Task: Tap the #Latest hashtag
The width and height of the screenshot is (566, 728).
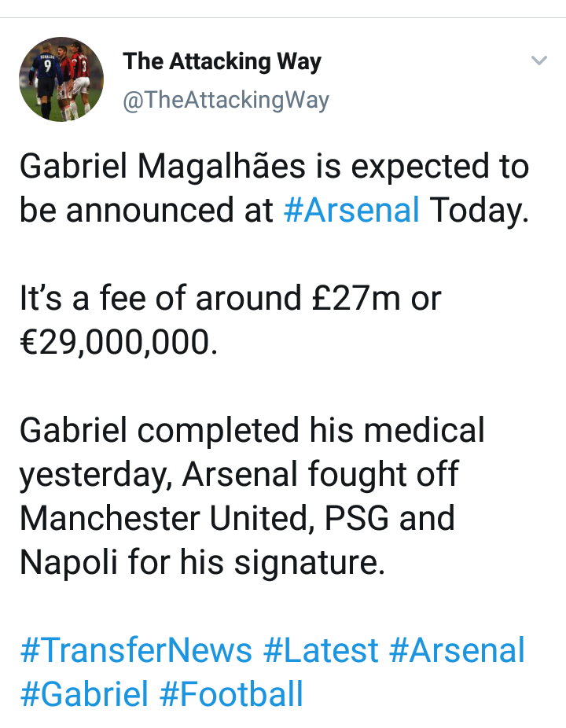Action: point(321,651)
